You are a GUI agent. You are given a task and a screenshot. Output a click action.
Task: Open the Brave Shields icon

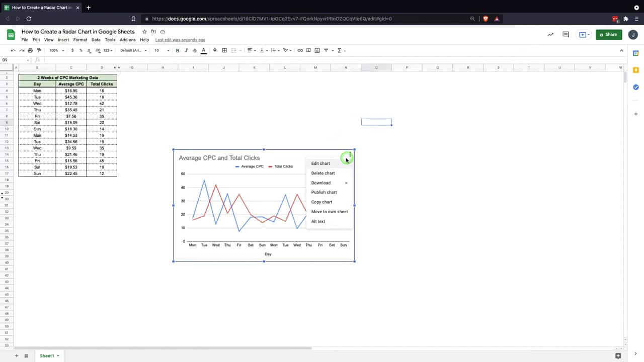point(486,19)
